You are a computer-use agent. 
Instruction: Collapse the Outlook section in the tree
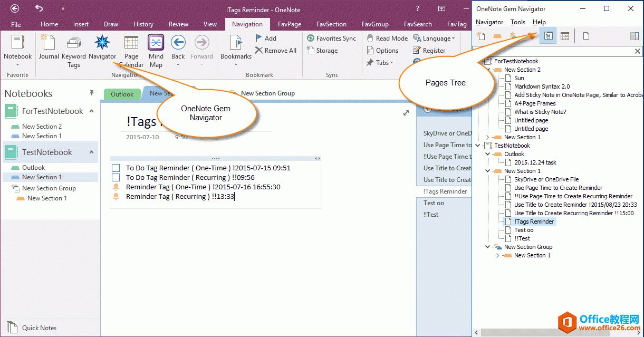point(487,153)
